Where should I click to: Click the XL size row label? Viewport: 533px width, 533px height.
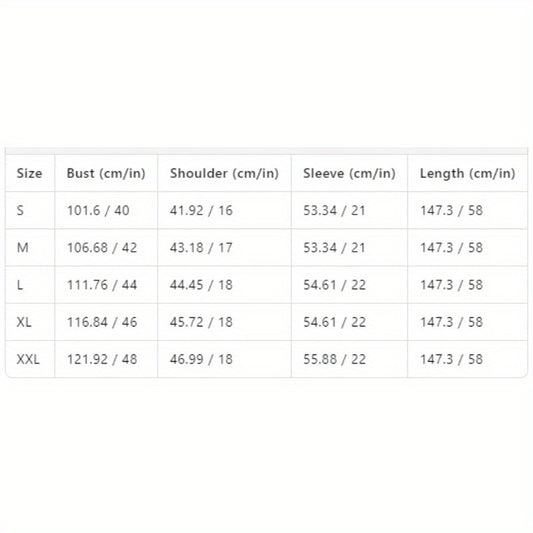tap(24, 322)
